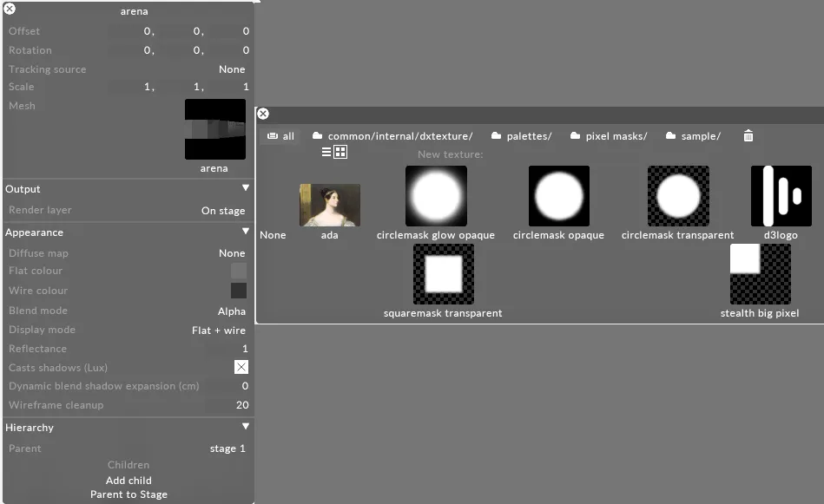Click the trash icon in the texture browser
The image size is (824, 504).
point(748,135)
